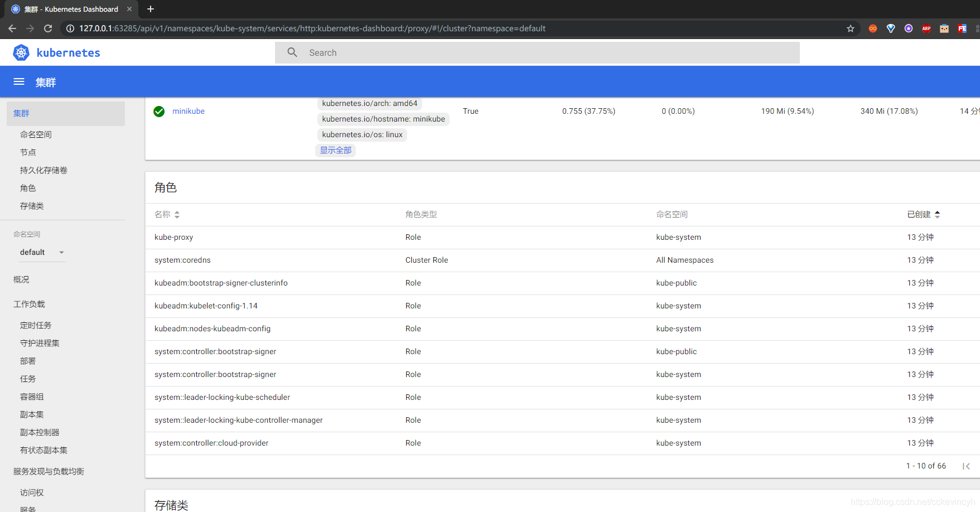Click system:controller:cloud-provider role name

pyautogui.click(x=211, y=443)
